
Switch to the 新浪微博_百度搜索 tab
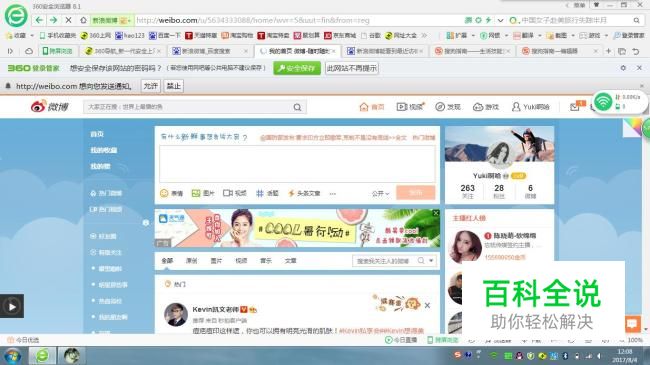pos(211,51)
